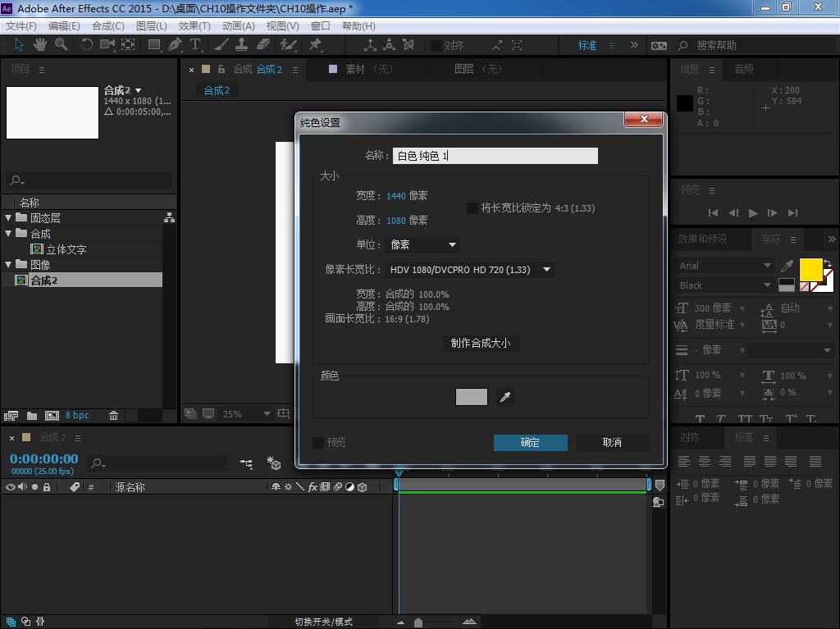Click the 制作合成大小 button
840x629 pixels.
(481, 343)
